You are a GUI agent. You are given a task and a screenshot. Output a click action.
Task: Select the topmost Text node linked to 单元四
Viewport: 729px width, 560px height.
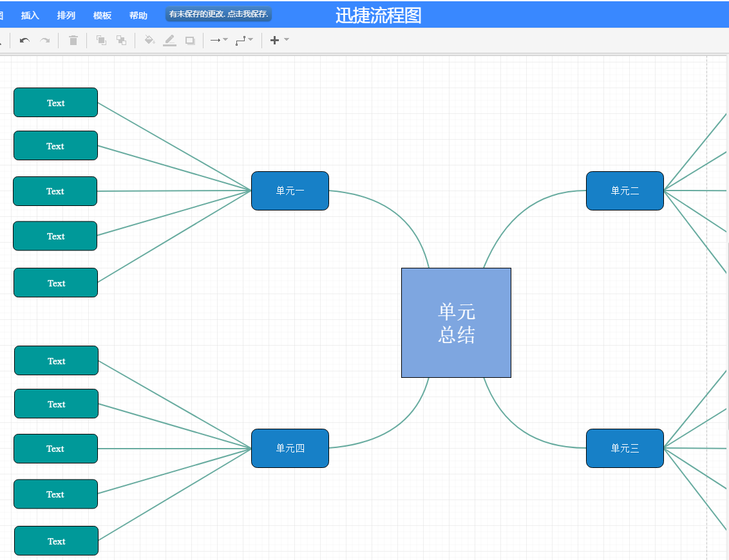point(56,360)
